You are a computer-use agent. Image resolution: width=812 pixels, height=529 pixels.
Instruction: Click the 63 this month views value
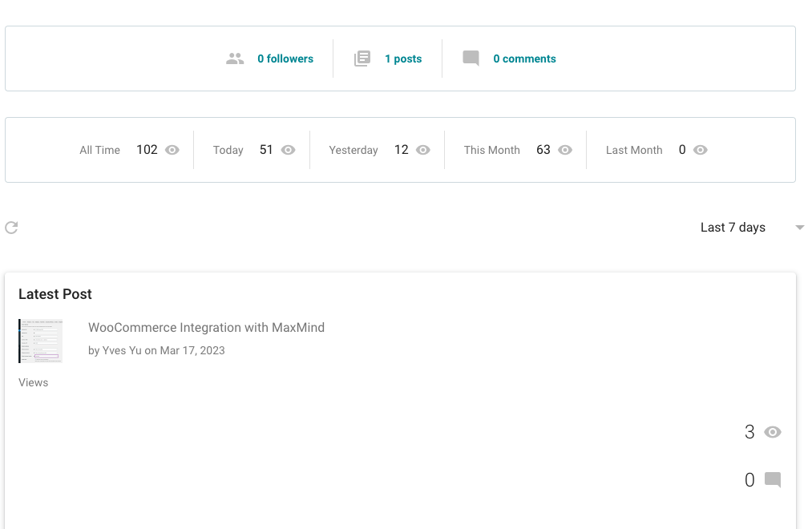543,150
